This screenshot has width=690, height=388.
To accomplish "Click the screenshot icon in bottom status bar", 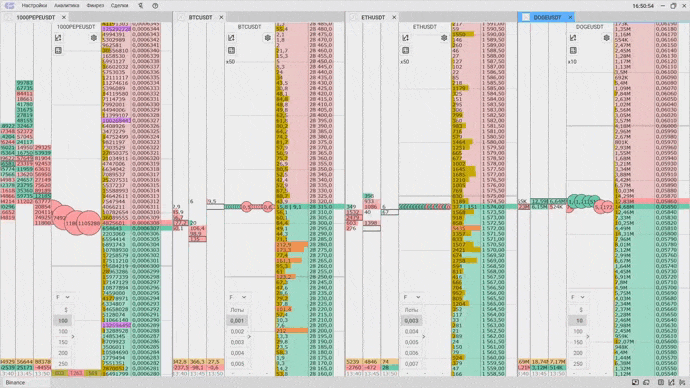I will click(x=635, y=383).
